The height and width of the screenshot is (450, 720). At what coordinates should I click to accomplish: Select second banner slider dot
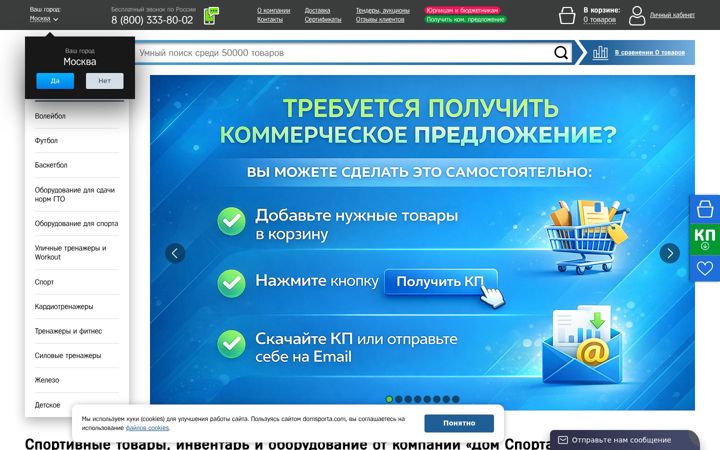click(x=399, y=399)
